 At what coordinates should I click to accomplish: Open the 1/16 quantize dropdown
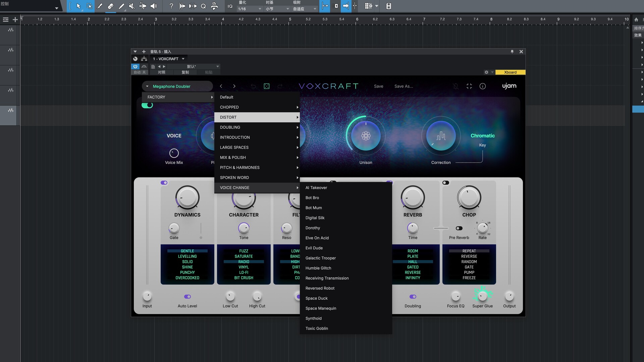click(250, 9)
